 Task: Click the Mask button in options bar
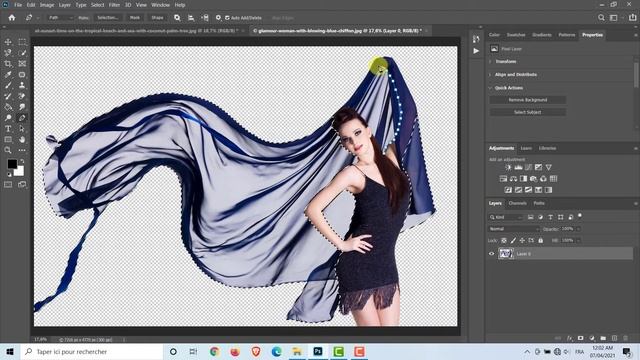point(135,18)
